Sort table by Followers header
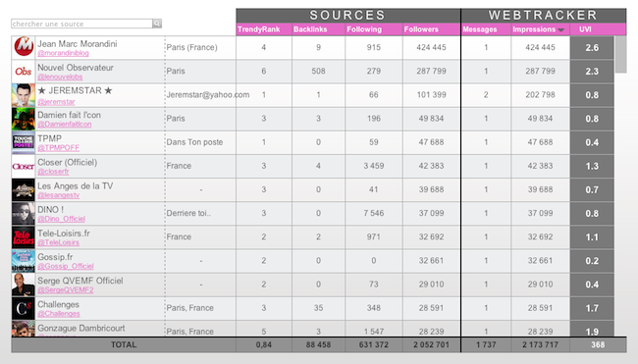 pyautogui.click(x=421, y=29)
